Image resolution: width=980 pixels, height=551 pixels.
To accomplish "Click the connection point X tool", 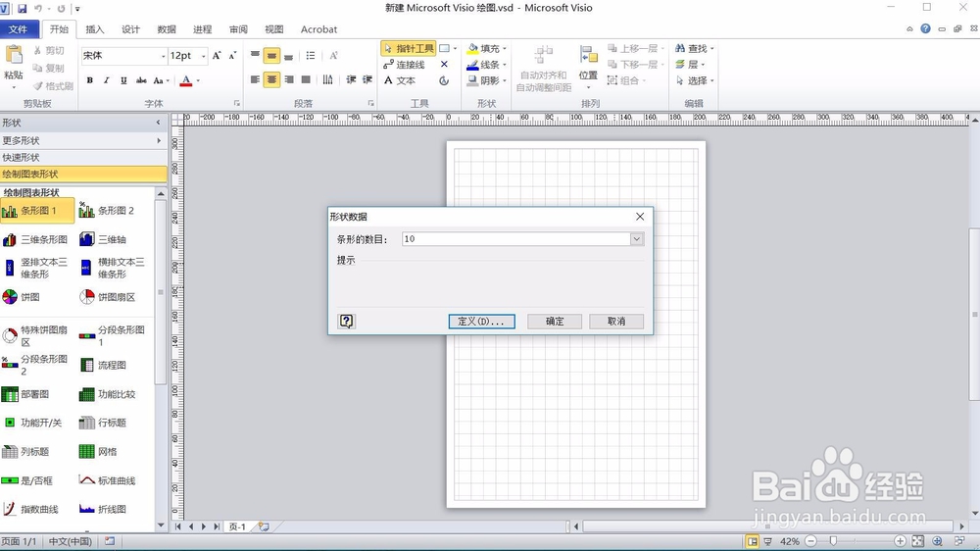I will [x=444, y=65].
